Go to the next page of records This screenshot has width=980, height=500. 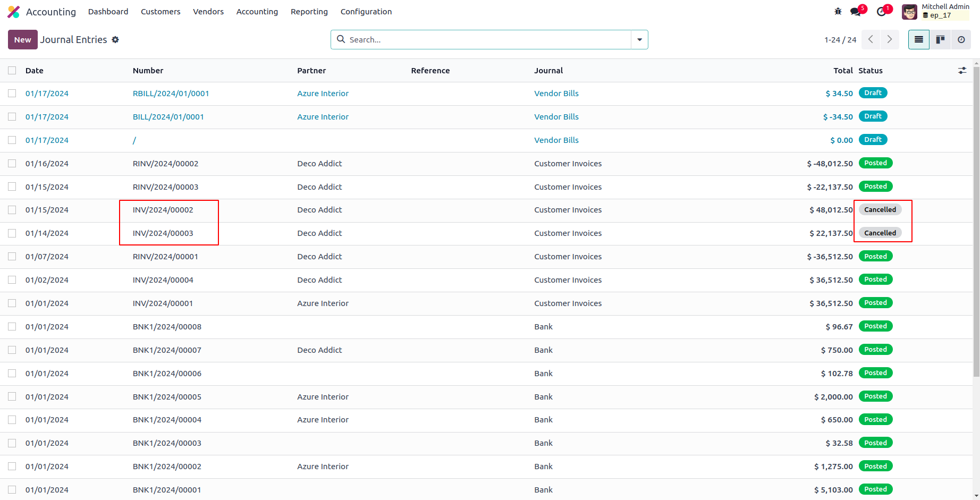pos(889,40)
